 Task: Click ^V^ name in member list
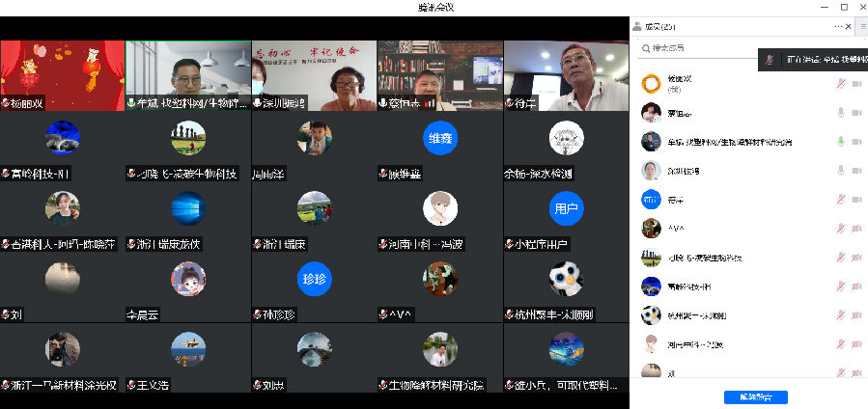pos(676,229)
